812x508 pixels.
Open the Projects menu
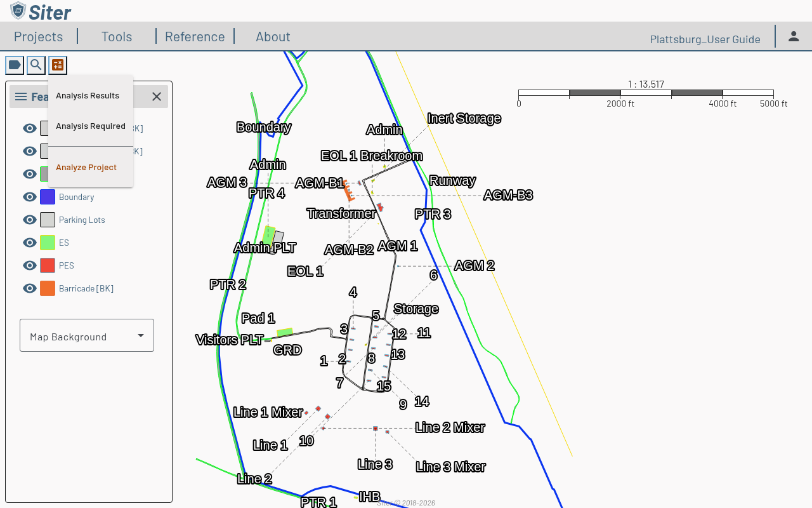[x=39, y=36]
